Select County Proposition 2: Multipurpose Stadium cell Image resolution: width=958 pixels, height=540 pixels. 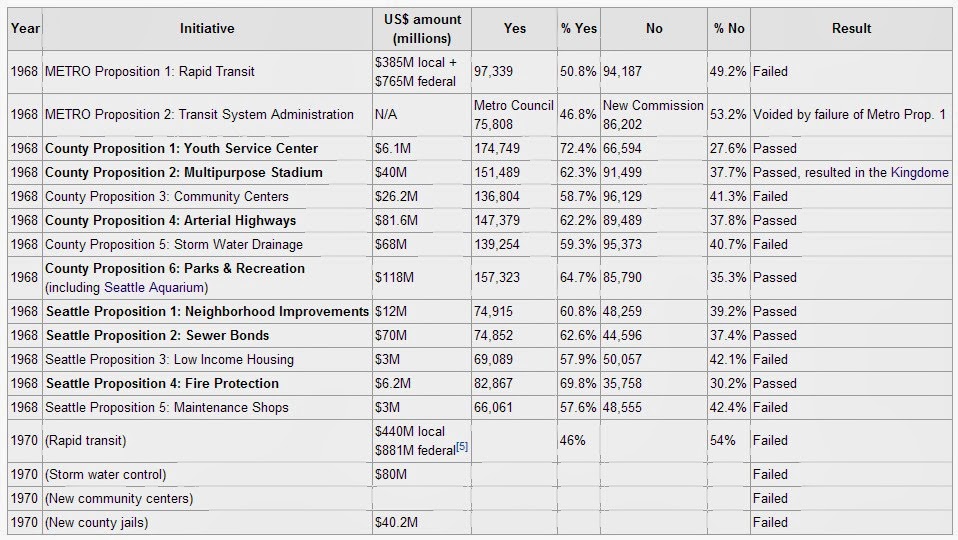[x=184, y=172]
